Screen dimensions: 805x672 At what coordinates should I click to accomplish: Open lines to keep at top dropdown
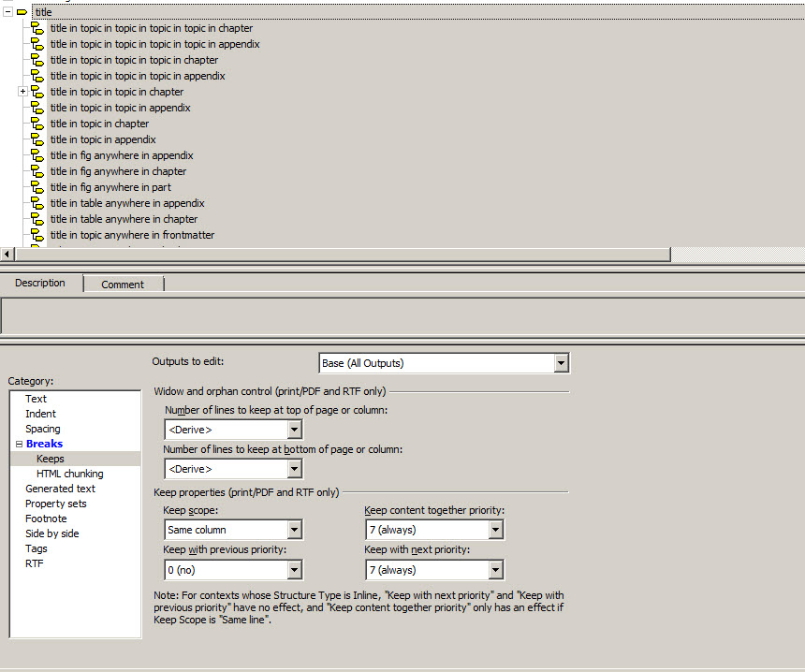[294, 430]
